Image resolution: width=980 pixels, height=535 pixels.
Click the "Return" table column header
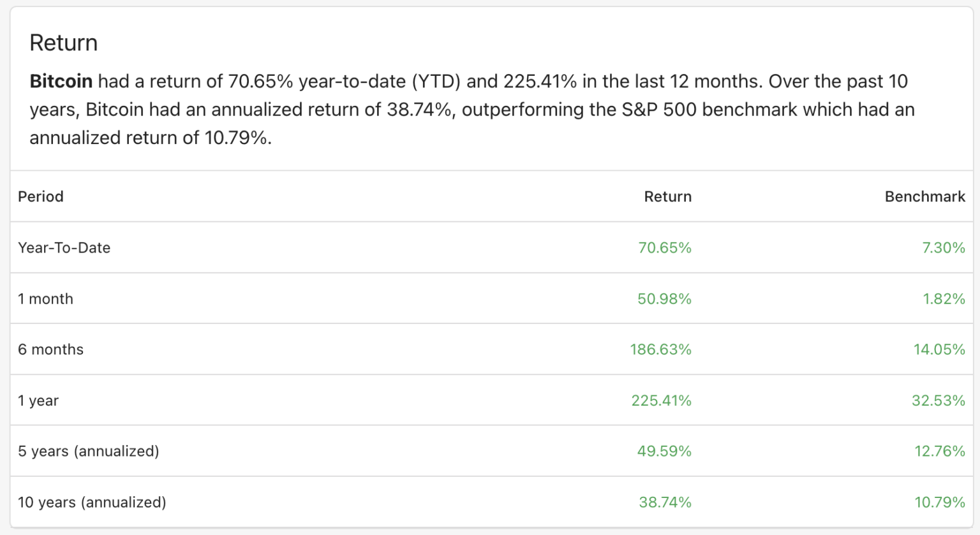click(x=667, y=196)
